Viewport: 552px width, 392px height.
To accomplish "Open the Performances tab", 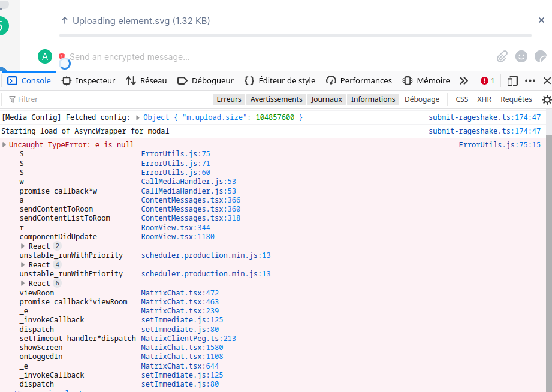I will (359, 81).
